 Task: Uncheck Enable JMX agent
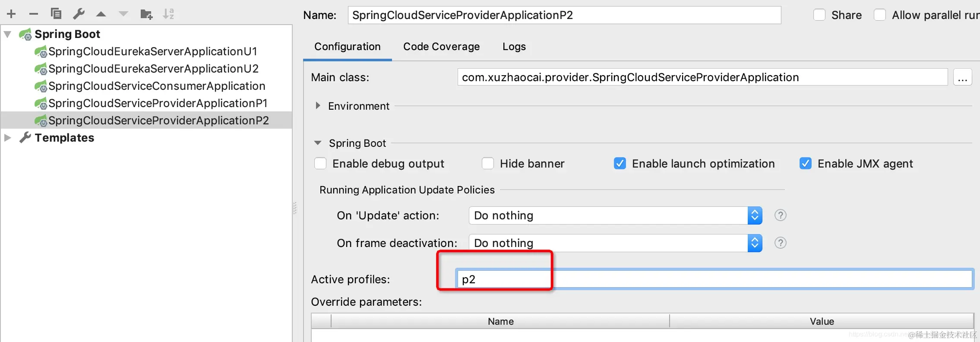[806, 164]
